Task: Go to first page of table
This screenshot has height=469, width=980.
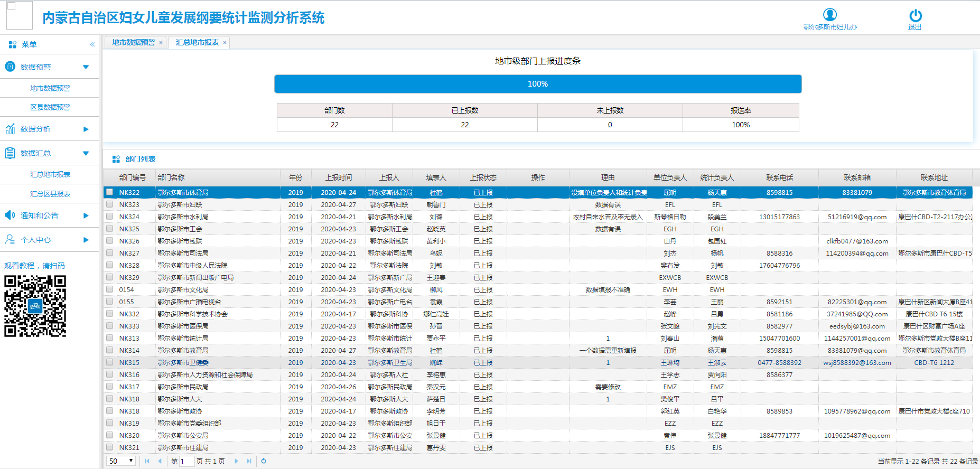Action: coord(147,461)
